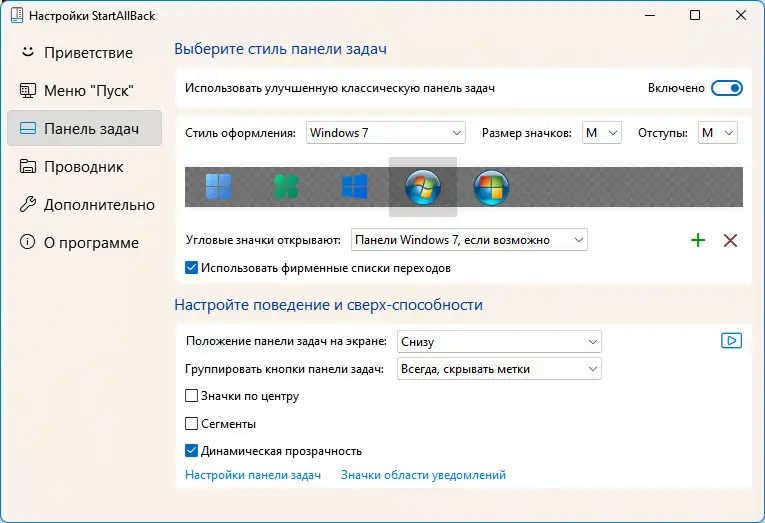The width and height of the screenshot is (765, 523).
Task: Maximize the StartAllBack settings window
Action: [695, 15]
